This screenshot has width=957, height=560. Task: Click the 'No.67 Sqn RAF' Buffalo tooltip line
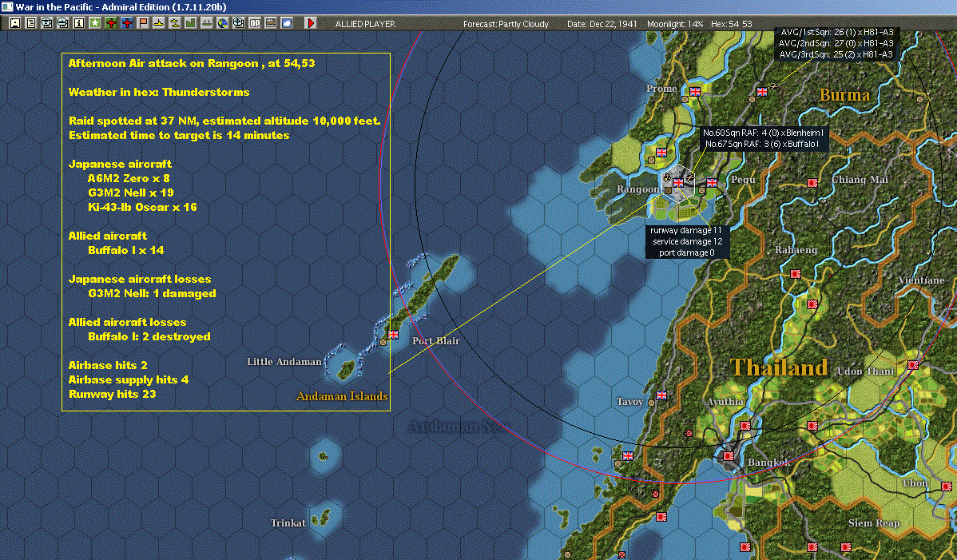(x=762, y=144)
